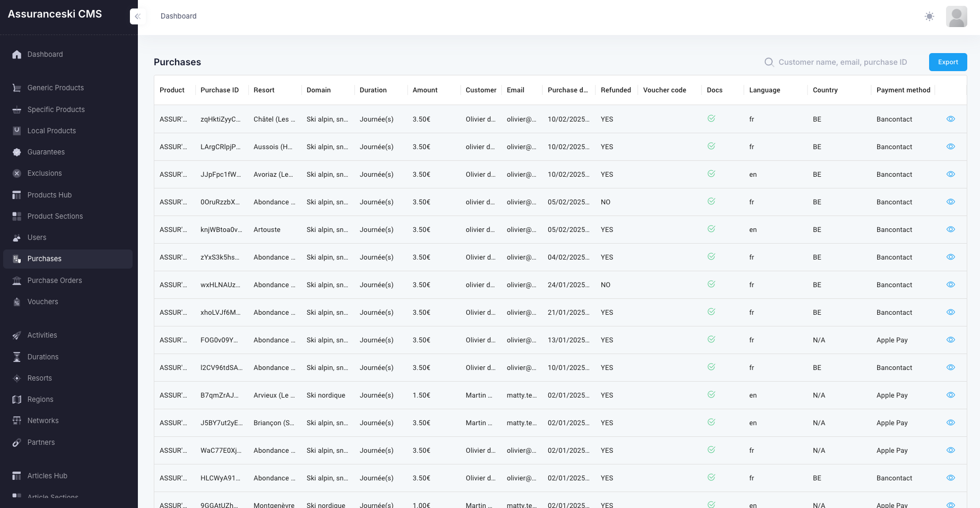View details of purchase knjWBtoa0v
The width and height of the screenshot is (980, 508).
tap(950, 229)
